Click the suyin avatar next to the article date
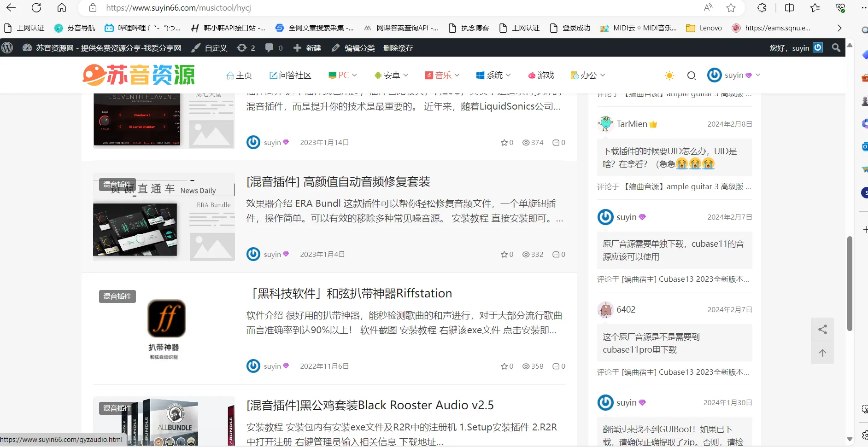This screenshot has height=447, width=868. pyautogui.click(x=253, y=366)
